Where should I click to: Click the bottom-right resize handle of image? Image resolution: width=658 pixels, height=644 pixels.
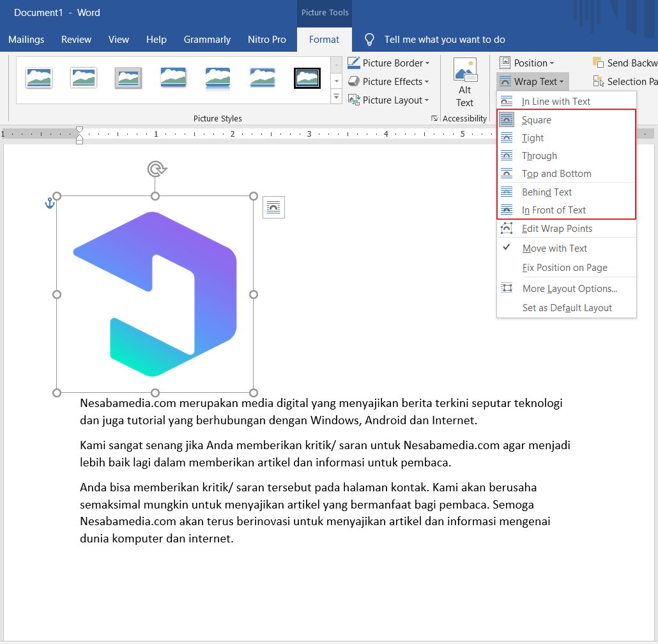[x=254, y=393]
